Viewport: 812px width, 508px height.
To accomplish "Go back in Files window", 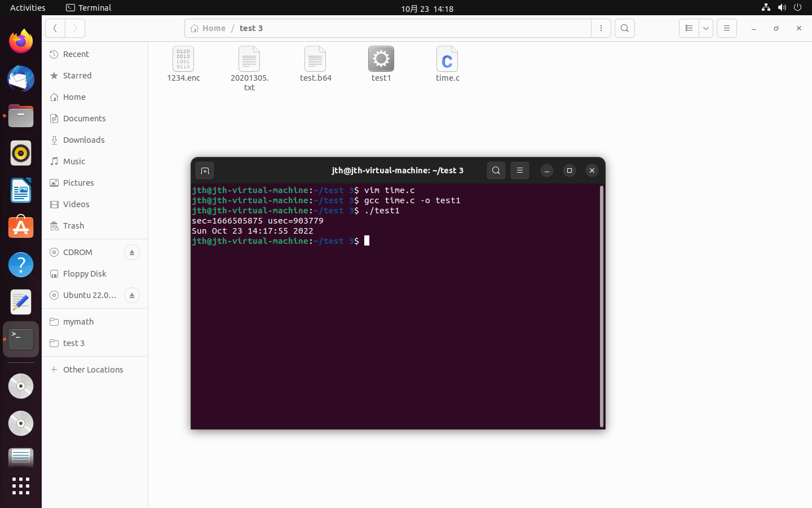I will (55, 28).
